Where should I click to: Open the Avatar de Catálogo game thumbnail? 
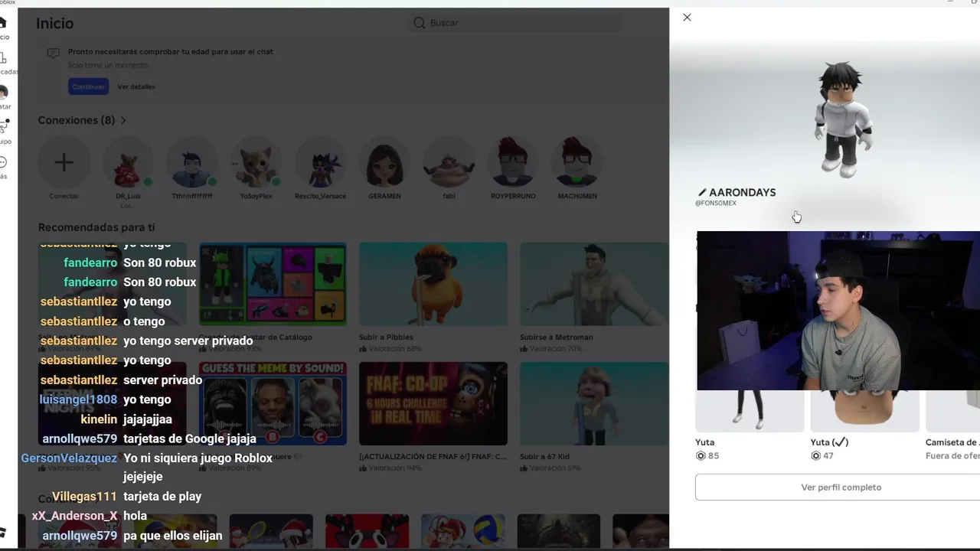[x=273, y=284]
